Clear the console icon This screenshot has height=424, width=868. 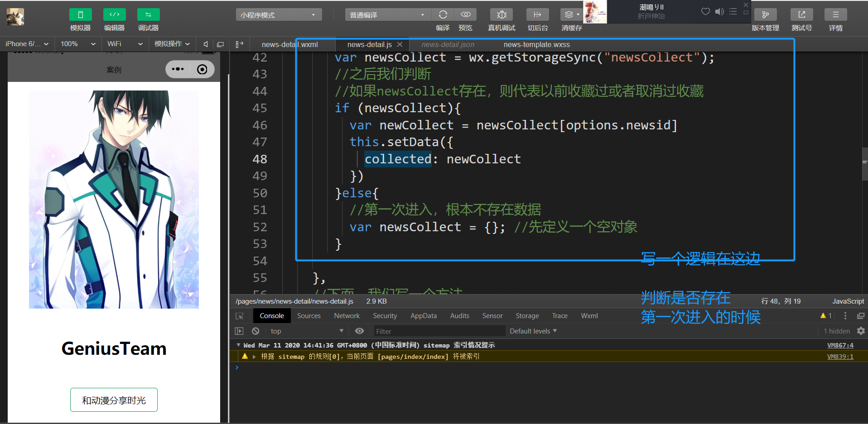pos(256,331)
